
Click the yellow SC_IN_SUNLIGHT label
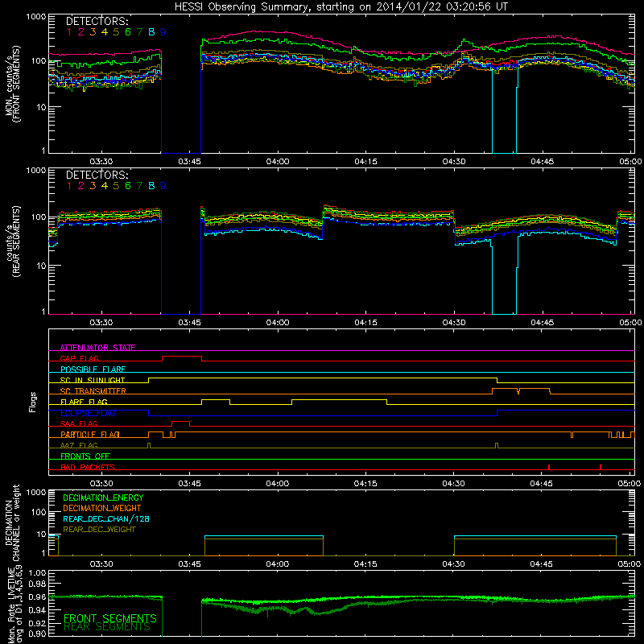point(93,380)
